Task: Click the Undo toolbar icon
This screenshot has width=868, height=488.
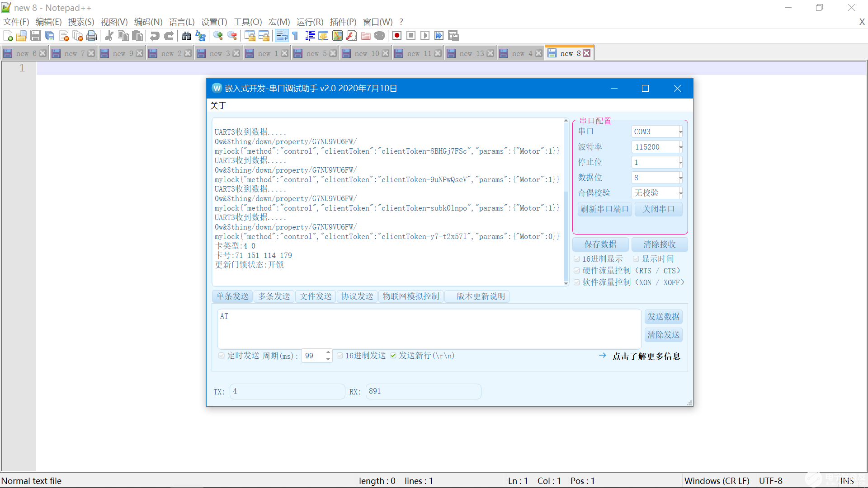Action: click(x=155, y=36)
